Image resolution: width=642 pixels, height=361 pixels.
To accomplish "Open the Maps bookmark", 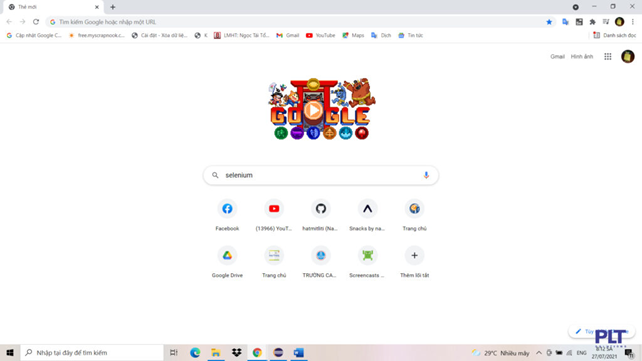I will point(353,36).
